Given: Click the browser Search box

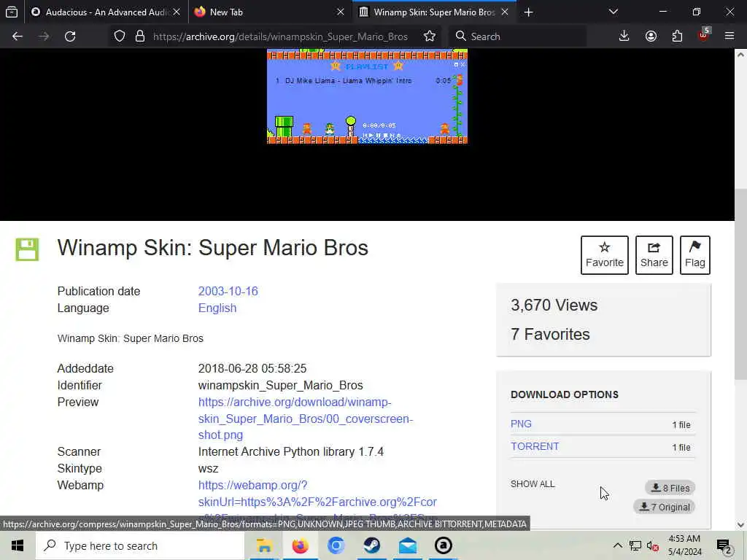Looking at the screenshot, I should [x=518, y=36].
